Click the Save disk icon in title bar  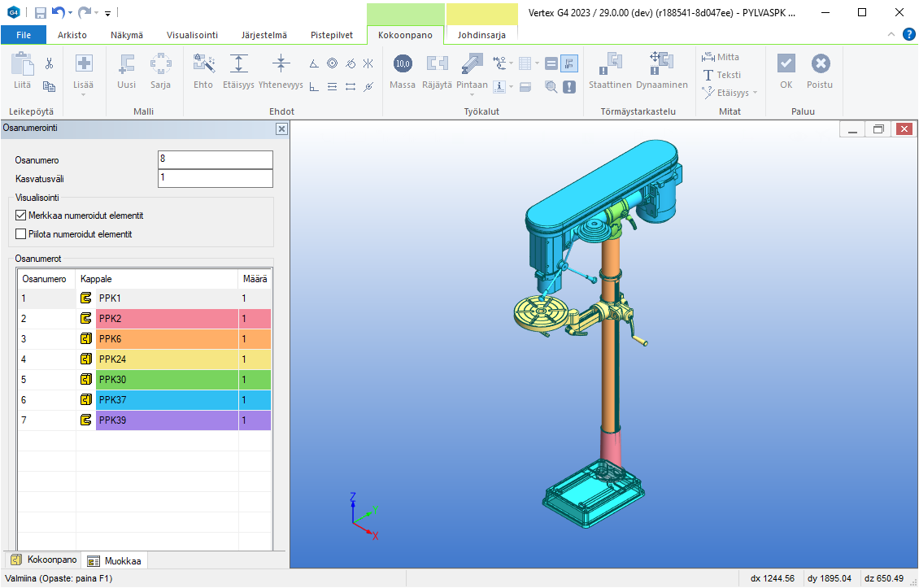pos(41,12)
